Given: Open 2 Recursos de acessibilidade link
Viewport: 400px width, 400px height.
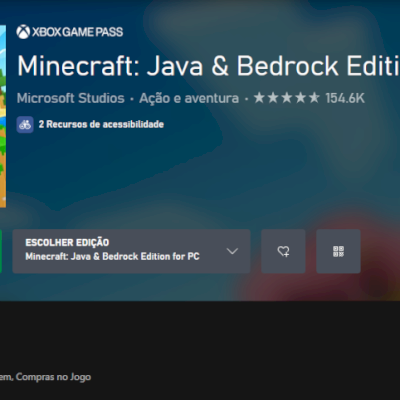Looking at the screenshot, I should [x=101, y=124].
